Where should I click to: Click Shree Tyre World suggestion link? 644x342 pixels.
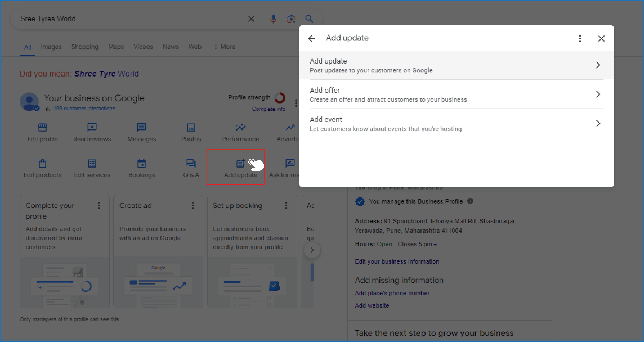[x=106, y=74]
